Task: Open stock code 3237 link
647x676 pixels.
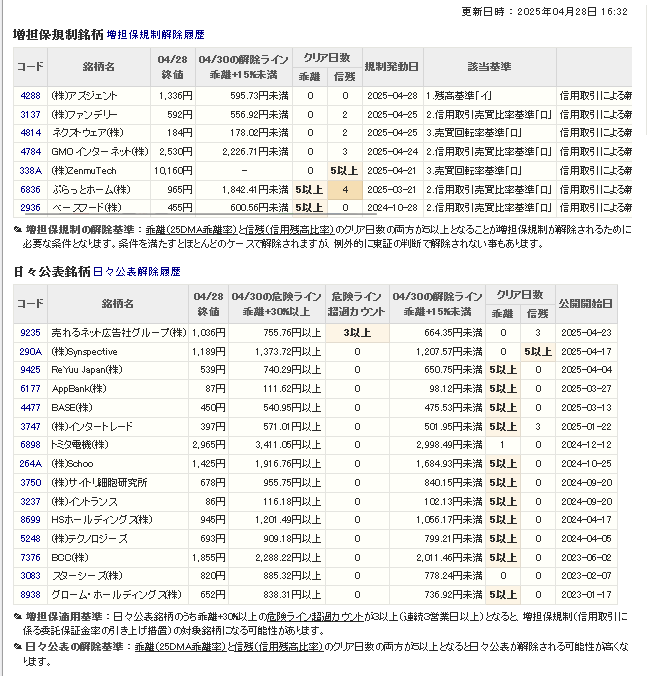Action: pyautogui.click(x=30, y=502)
